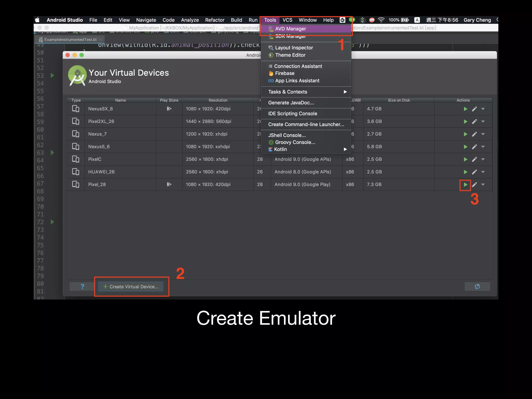
Task: Edit the HUAWEI_26 device with pencil icon
Action: 474,172
